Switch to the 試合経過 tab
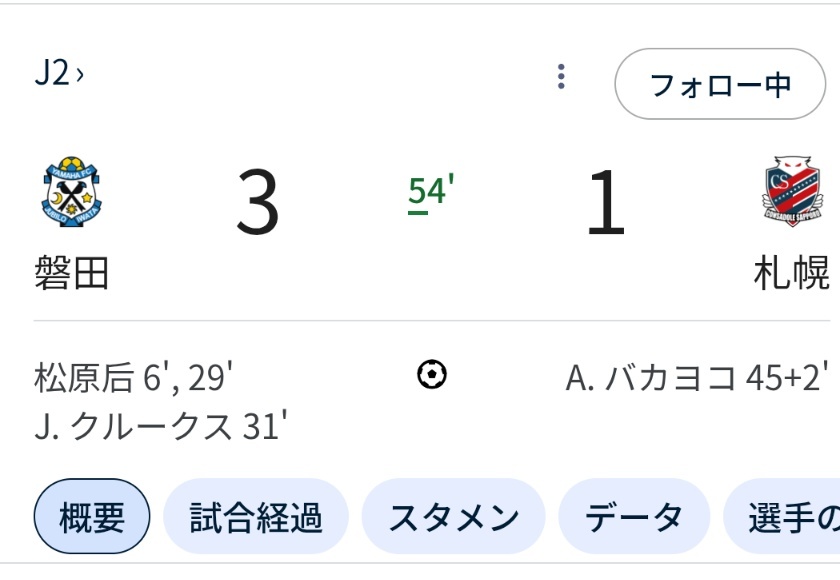840x580 pixels. (256, 517)
